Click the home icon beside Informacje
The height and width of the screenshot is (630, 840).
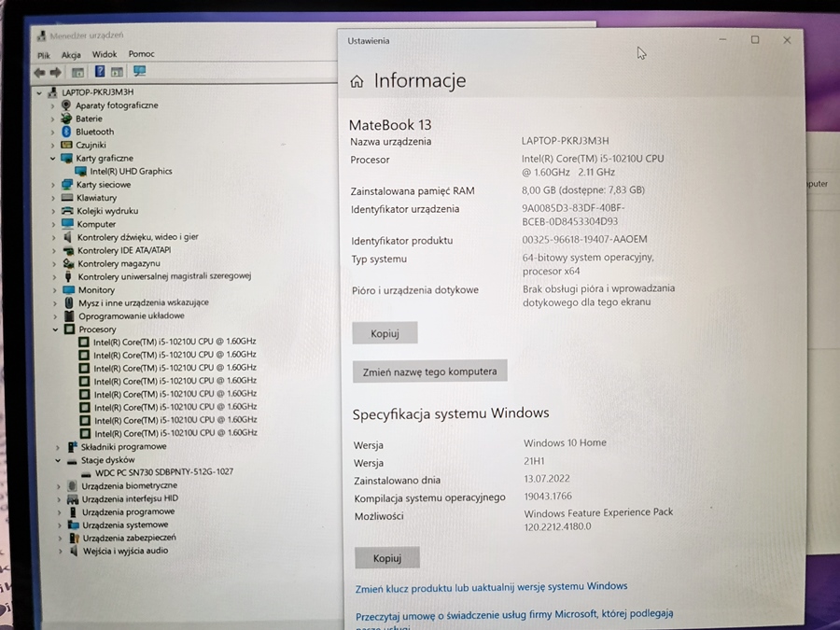357,81
